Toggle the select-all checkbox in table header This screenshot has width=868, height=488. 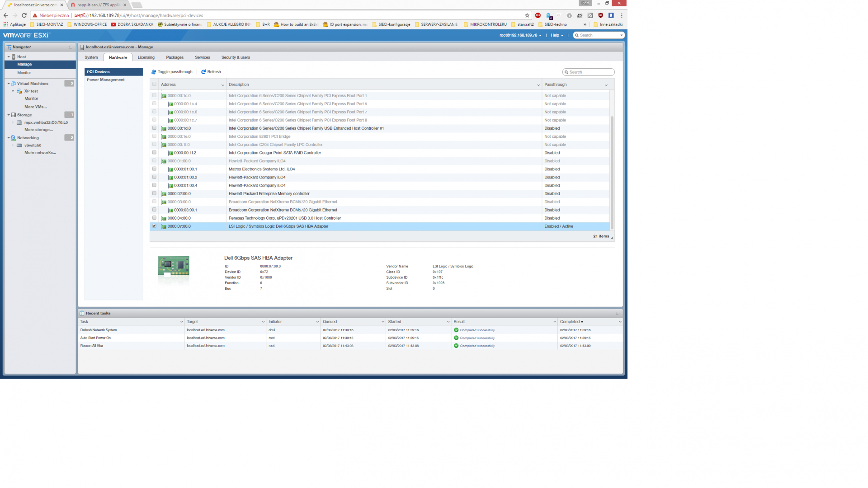[154, 84]
